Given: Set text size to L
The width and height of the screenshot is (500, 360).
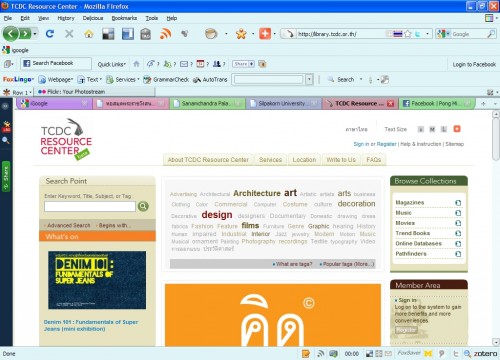Looking at the screenshot, I should [x=444, y=129].
